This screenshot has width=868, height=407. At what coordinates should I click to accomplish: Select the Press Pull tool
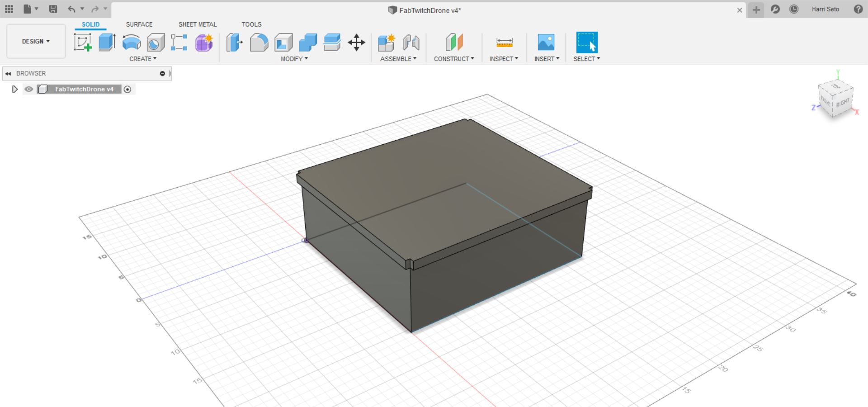235,43
